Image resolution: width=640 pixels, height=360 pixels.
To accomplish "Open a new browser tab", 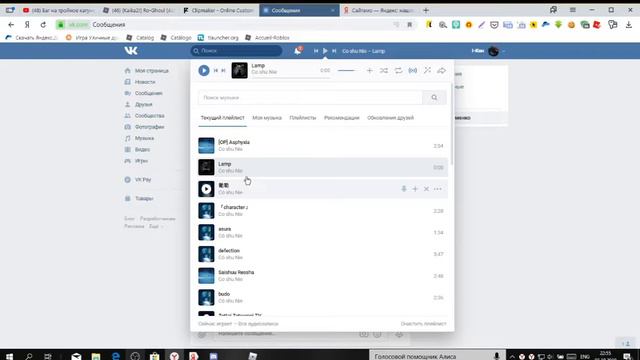I will coord(426,10).
